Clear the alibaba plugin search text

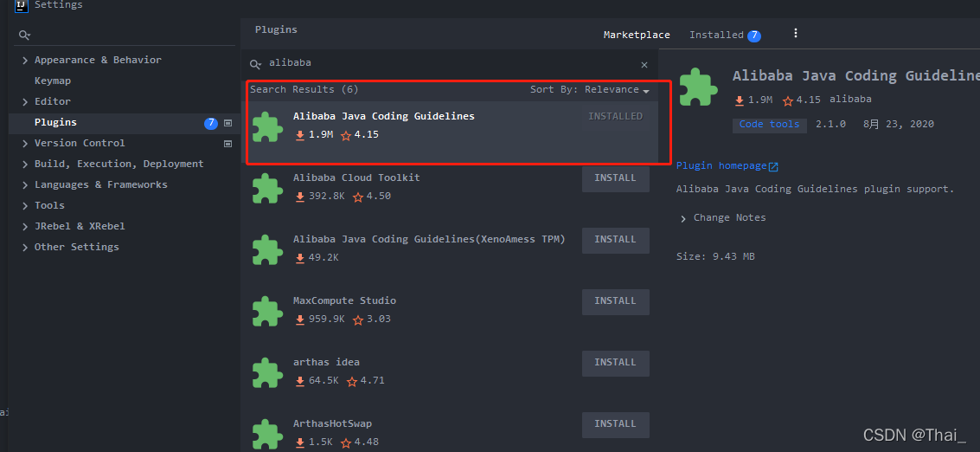pyautogui.click(x=644, y=64)
